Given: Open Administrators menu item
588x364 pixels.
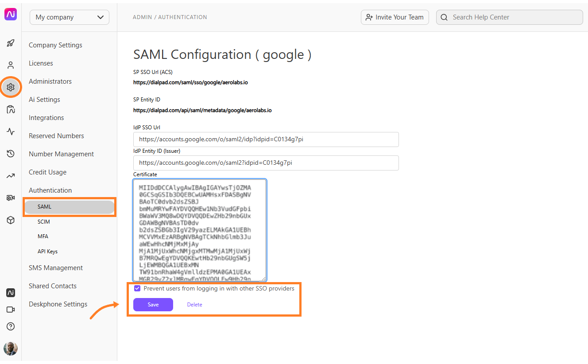Looking at the screenshot, I should tap(50, 81).
